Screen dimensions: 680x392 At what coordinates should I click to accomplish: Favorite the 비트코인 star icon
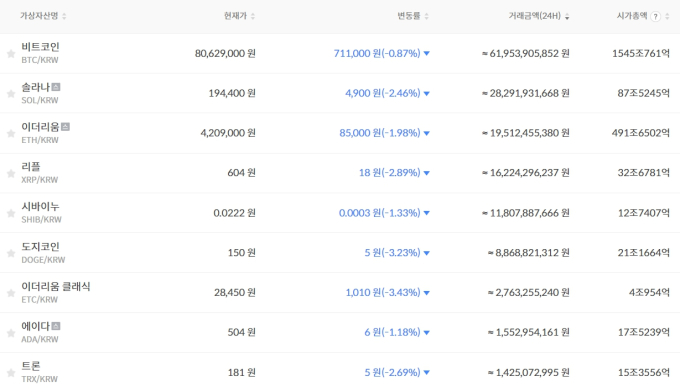pos(11,54)
